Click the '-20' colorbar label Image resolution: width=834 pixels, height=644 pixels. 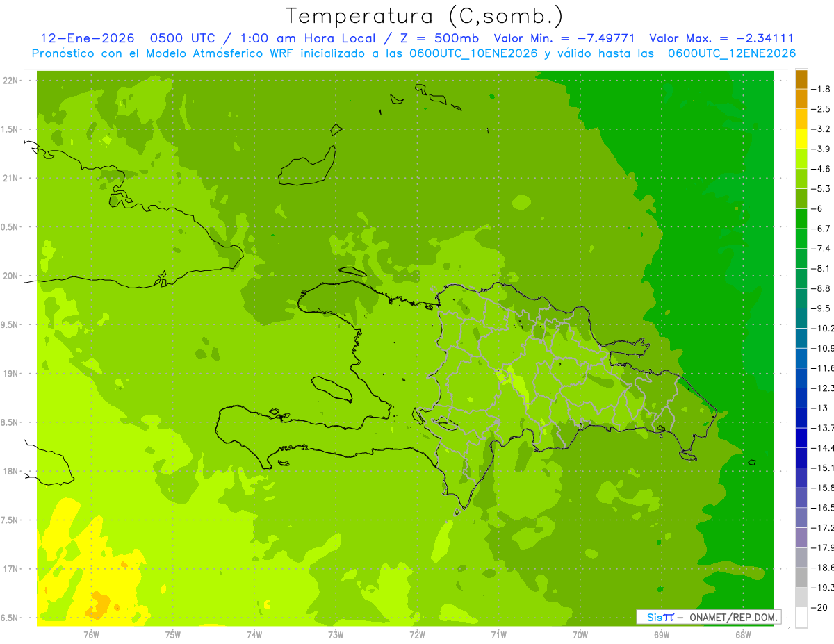[x=819, y=608]
